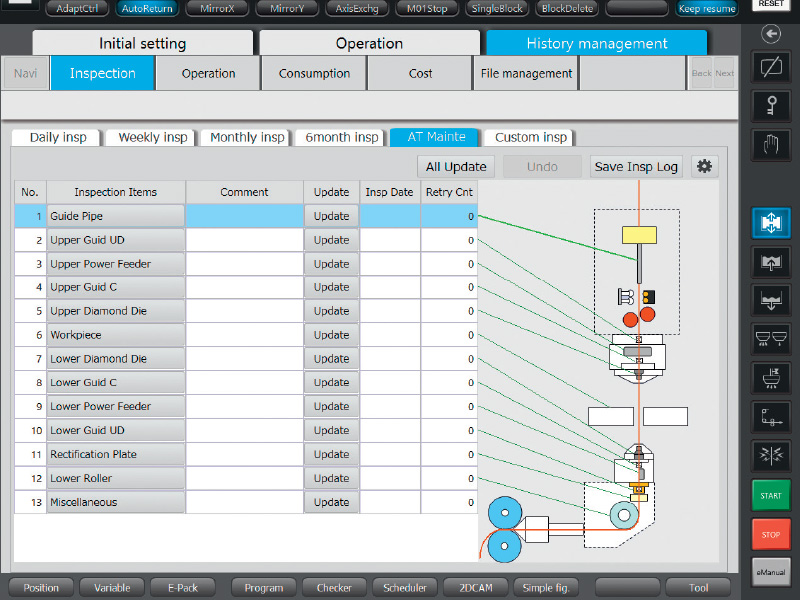Image resolution: width=800 pixels, height=600 pixels.
Task: Click Save Insp Log button
Action: [636, 167]
